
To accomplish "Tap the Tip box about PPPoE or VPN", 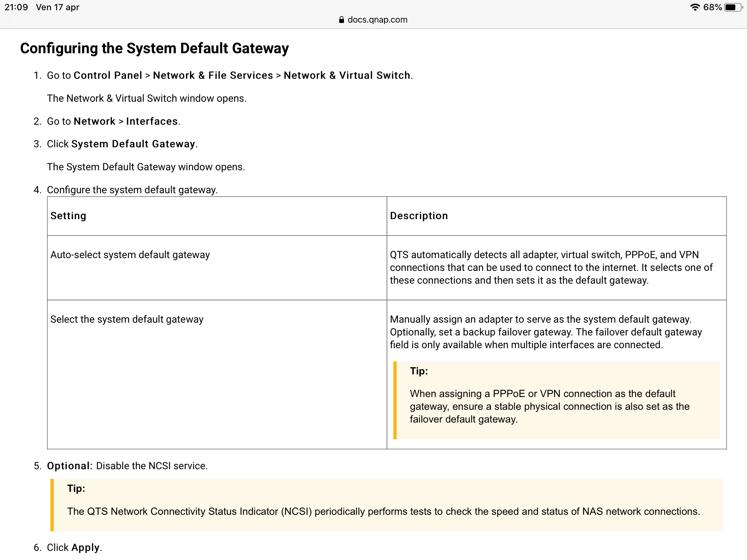I will coord(549,406).
